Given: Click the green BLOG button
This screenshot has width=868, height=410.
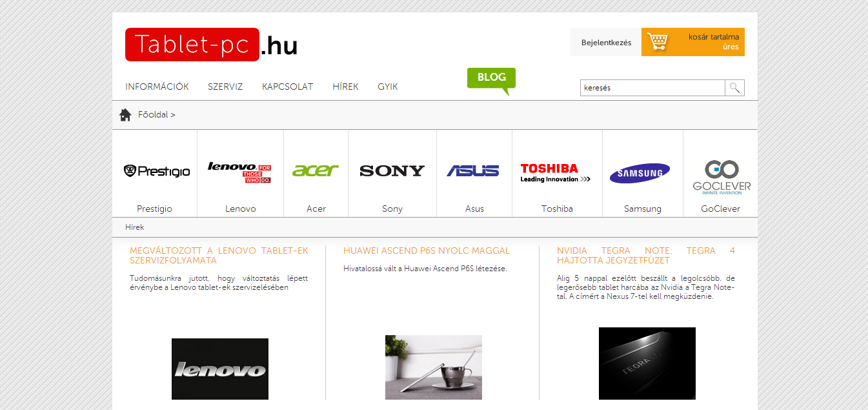Looking at the screenshot, I should point(491,78).
